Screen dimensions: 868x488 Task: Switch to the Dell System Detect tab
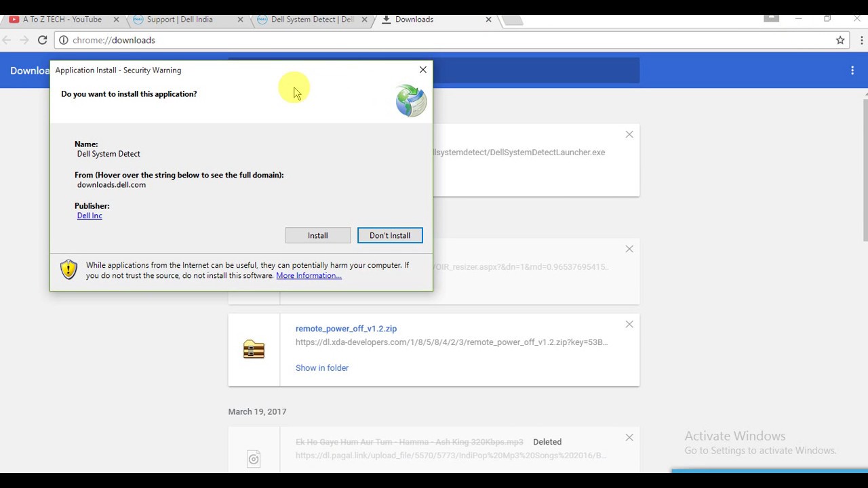tap(312, 20)
